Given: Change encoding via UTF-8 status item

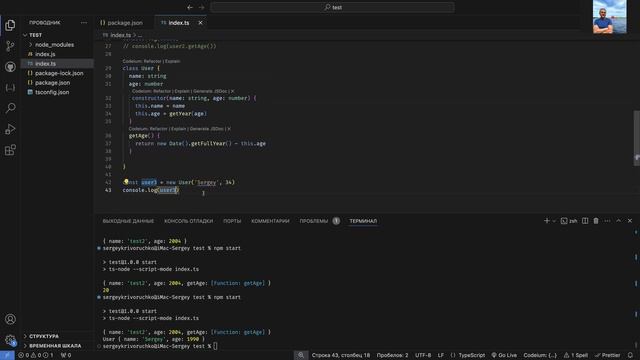Looking at the screenshot, I should click(423, 355).
